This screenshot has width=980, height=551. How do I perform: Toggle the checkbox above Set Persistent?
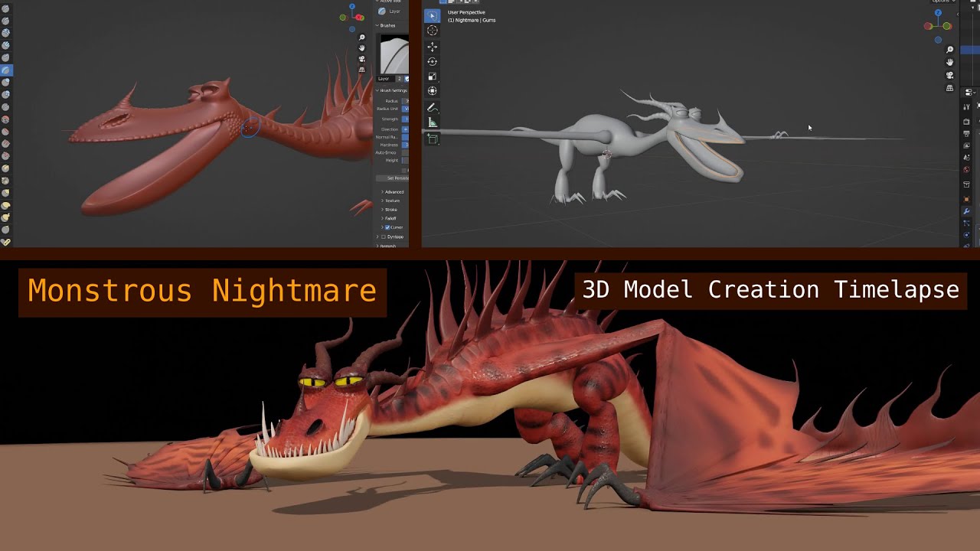pyautogui.click(x=404, y=170)
